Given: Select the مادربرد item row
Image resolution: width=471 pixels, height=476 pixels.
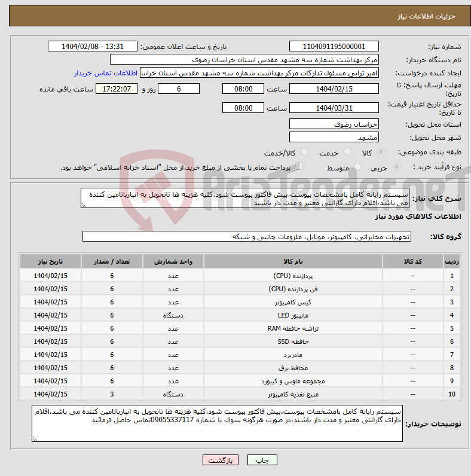Looking at the screenshot, I should click(x=240, y=355).
